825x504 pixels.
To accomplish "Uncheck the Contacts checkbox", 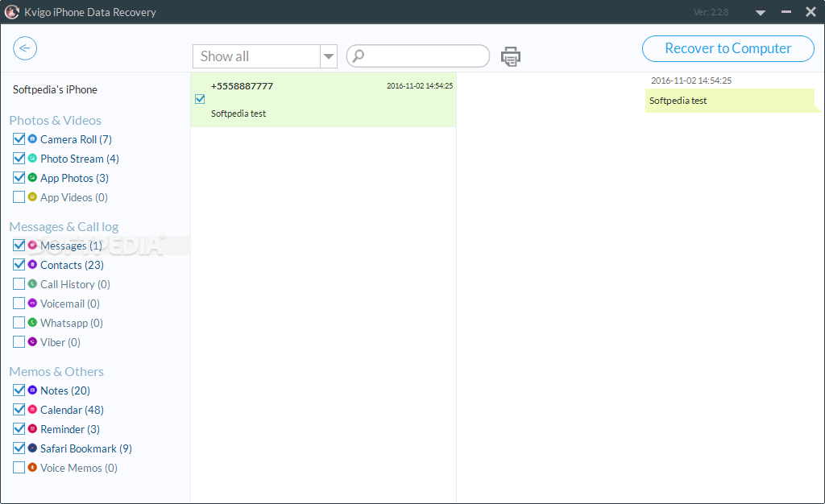I will click(x=19, y=264).
